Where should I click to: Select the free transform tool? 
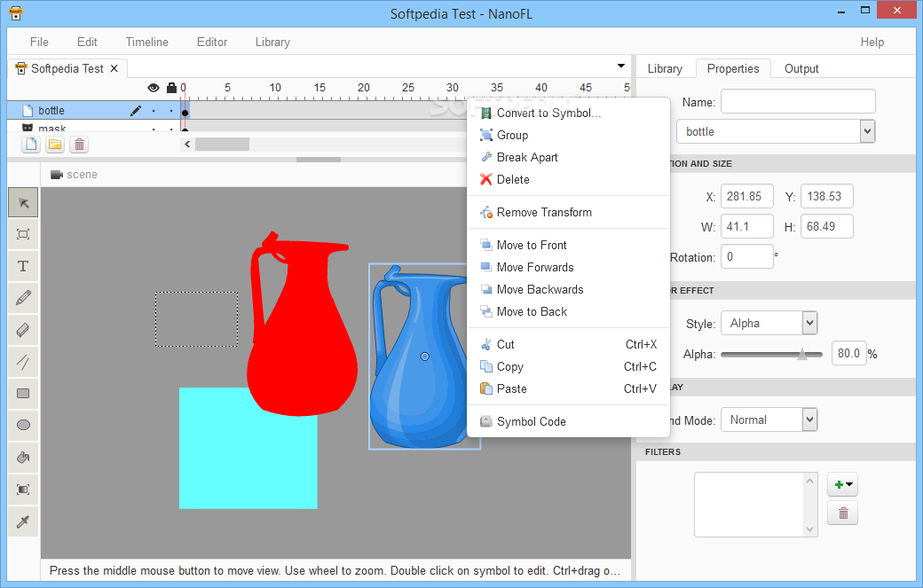coord(23,235)
